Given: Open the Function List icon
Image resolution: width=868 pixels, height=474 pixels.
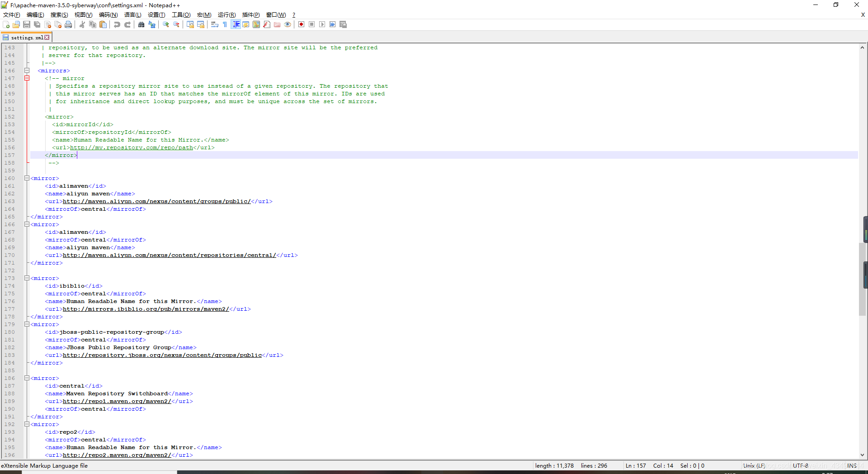Looking at the screenshot, I should [267, 24].
